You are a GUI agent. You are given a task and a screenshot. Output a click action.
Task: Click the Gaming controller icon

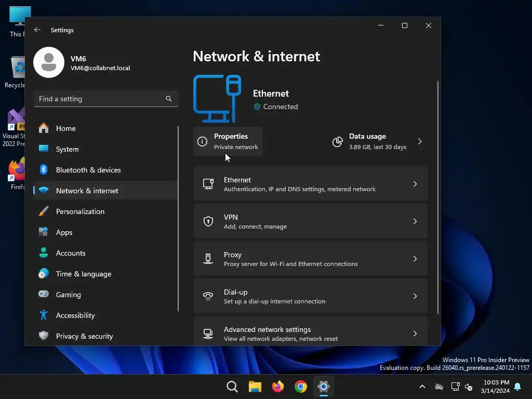44,294
